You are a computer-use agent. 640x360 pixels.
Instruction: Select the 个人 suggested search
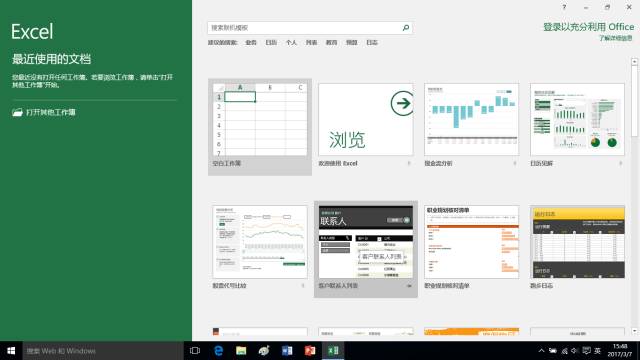[291, 42]
